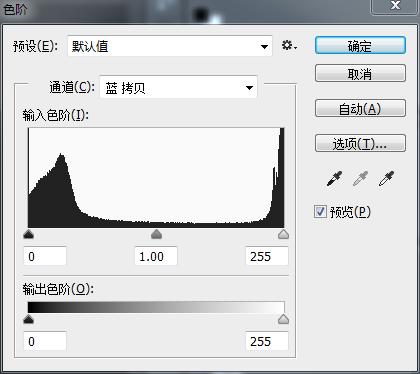Click the 预设(E): label
The height and width of the screenshot is (374, 420).
click(x=35, y=46)
